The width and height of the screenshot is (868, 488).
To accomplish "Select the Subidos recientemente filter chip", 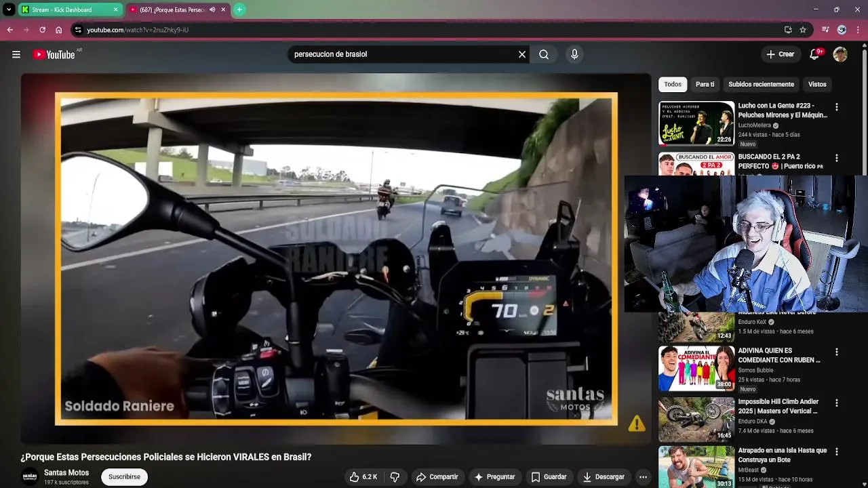I will (x=761, y=84).
